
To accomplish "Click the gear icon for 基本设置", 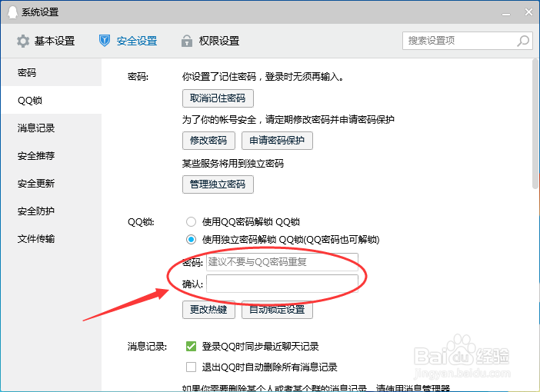I will pos(23,41).
